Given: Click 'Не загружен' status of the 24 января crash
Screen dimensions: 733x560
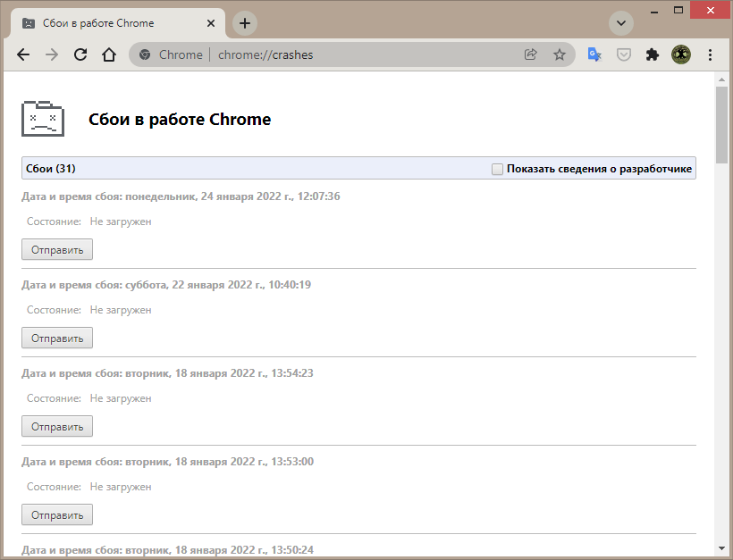Looking at the screenshot, I should click(x=121, y=221).
